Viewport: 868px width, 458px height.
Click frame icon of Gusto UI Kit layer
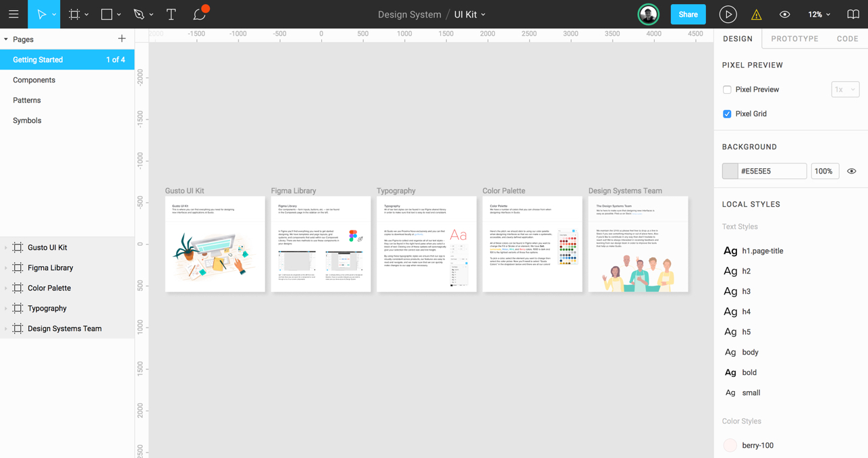click(18, 247)
